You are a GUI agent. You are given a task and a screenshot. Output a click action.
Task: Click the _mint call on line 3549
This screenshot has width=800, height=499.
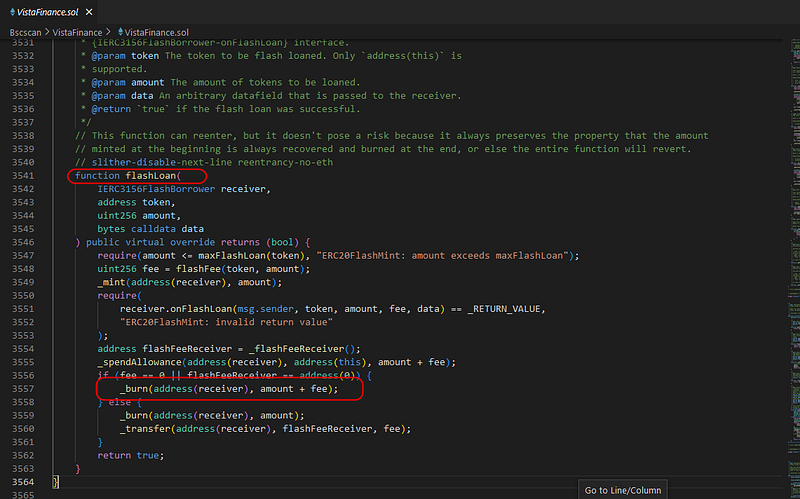tap(111, 282)
